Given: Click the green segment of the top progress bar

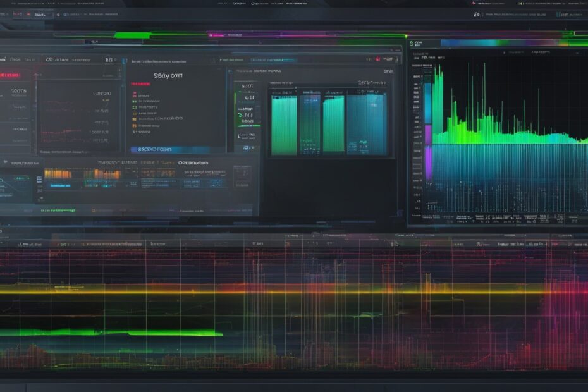Looking at the screenshot, I should [x=132, y=35].
